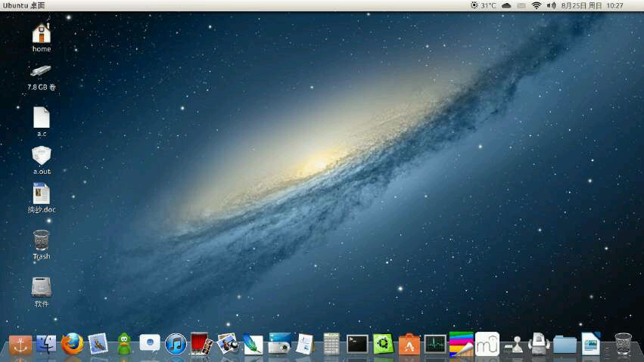The height and width of the screenshot is (362, 644).
Task: Open the wire trash can in dock
Action: (623, 344)
